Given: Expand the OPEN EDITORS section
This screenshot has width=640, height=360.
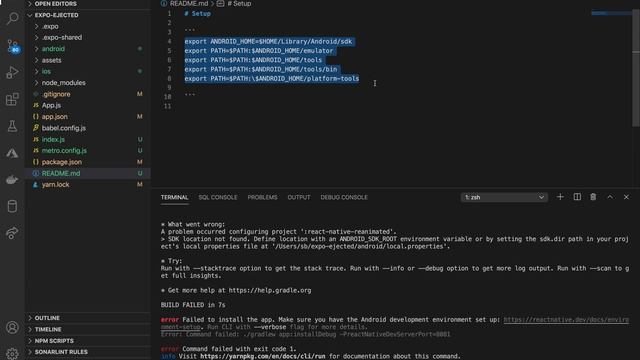Looking at the screenshot, I should click(x=88, y=4).
